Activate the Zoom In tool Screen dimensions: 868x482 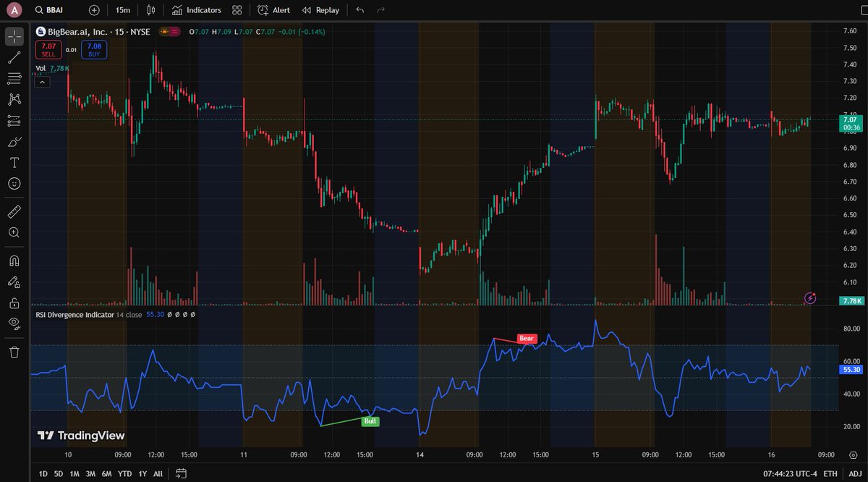pos(14,232)
